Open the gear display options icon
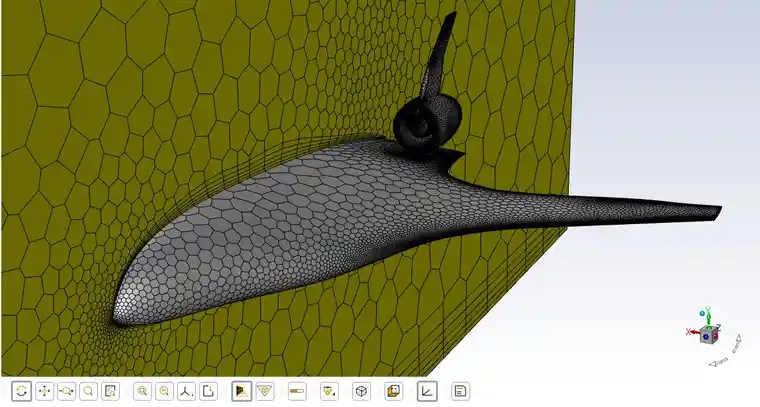Image resolution: width=760 pixels, height=407 pixels. tap(328, 391)
